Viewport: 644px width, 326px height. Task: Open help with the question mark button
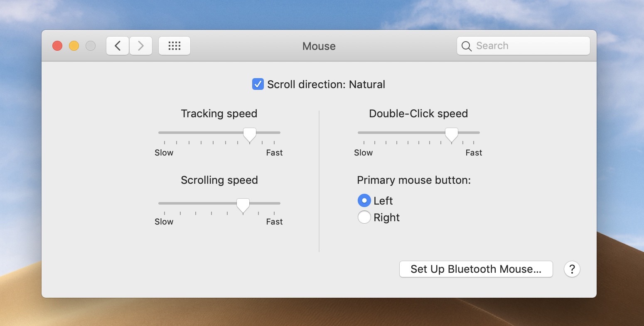coord(572,269)
